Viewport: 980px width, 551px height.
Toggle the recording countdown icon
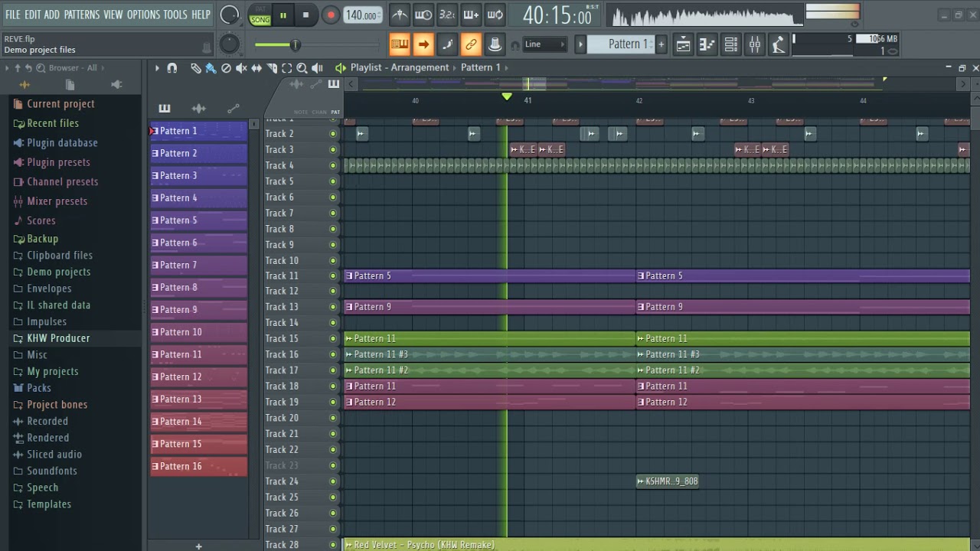coord(447,15)
